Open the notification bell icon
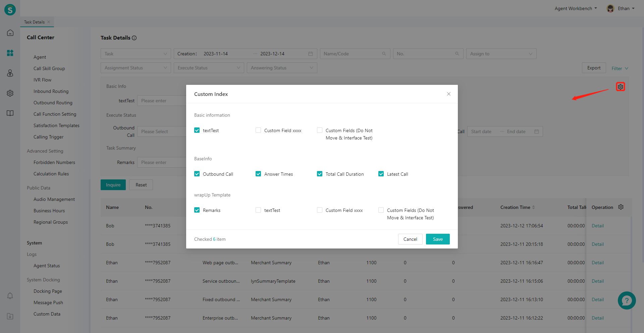The height and width of the screenshot is (333, 644). click(x=10, y=296)
